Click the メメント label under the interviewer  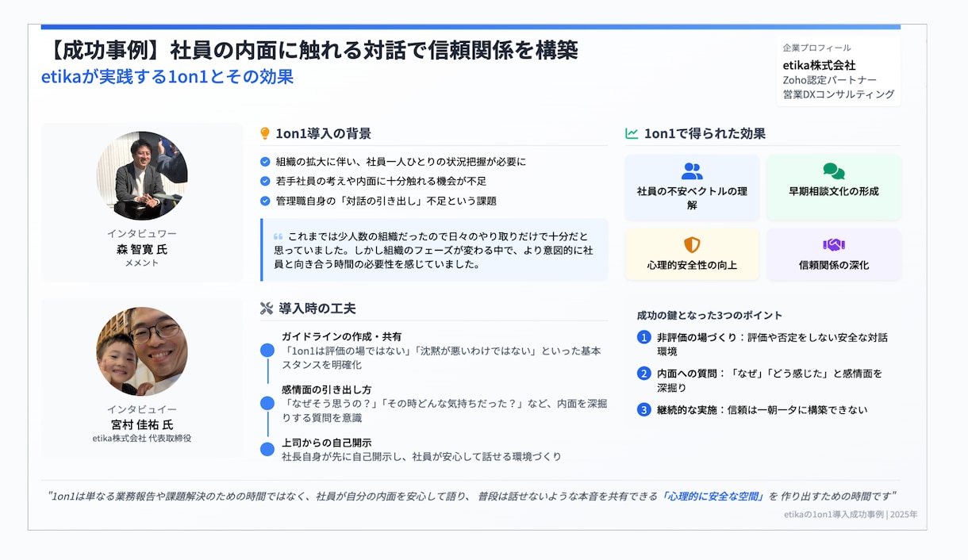(142, 263)
